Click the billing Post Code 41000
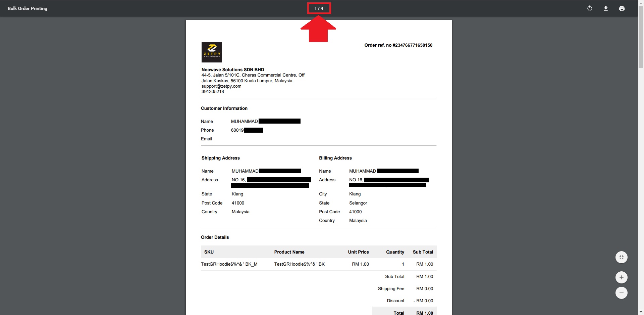The width and height of the screenshot is (644, 315). (x=355, y=212)
